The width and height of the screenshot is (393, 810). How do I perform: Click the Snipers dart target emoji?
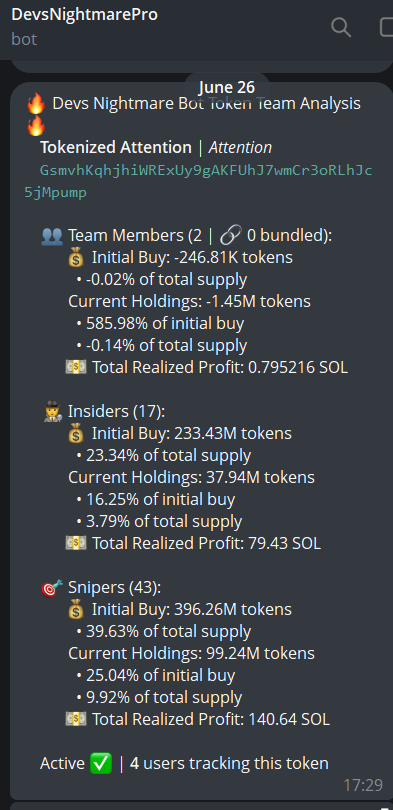[52, 588]
